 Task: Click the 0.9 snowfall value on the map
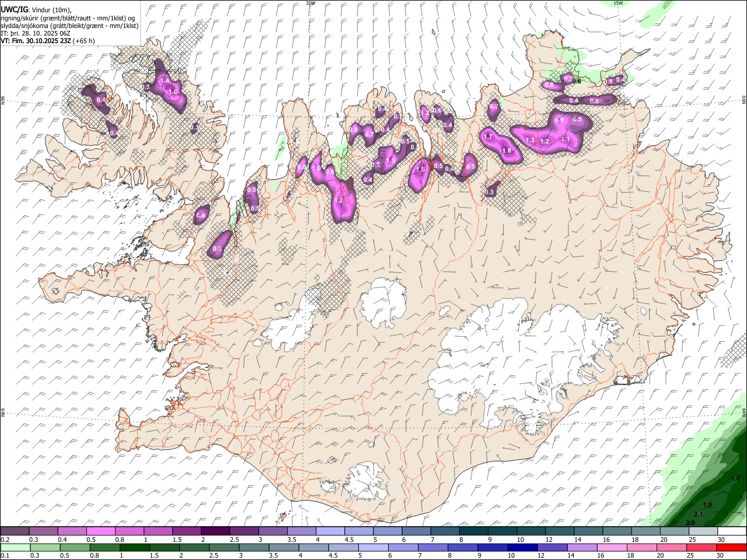(x=559, y=120)
